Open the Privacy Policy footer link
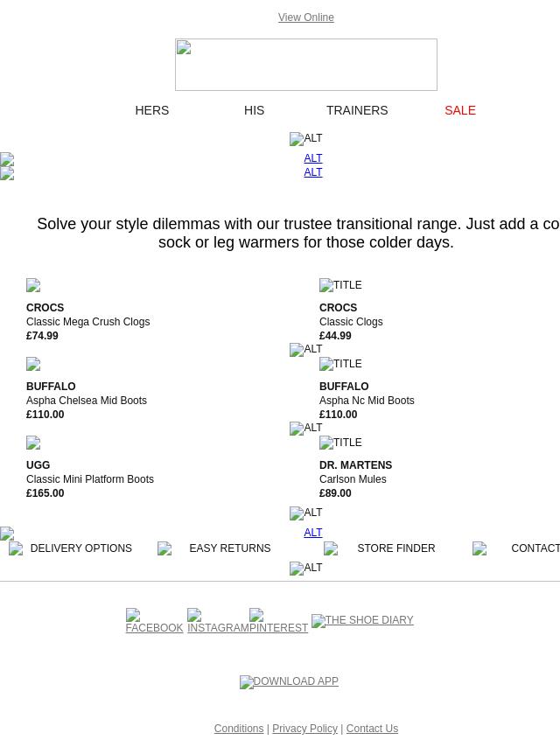The height and width of the screenshot is (747, 560). pyautogui.click(x=305, y=729)
